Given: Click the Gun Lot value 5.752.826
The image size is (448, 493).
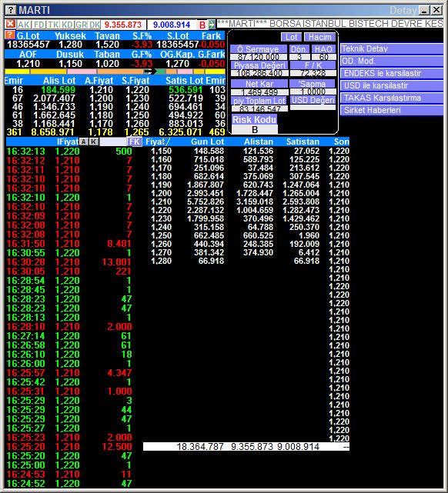Looking at the screenshot, I should click(206, 202).
